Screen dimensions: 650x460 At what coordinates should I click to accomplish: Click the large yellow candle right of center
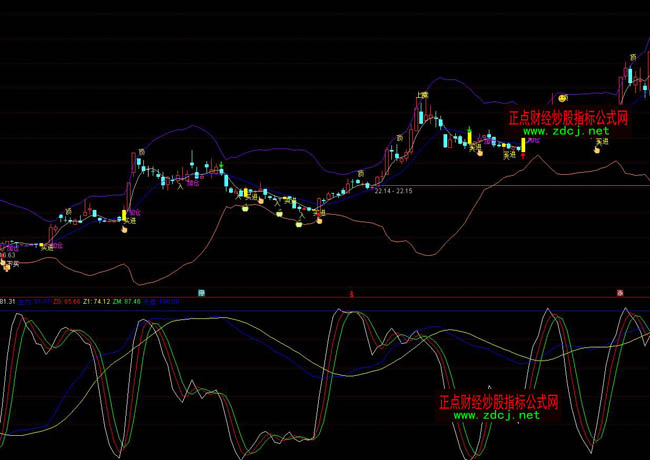tap(522, 143)
